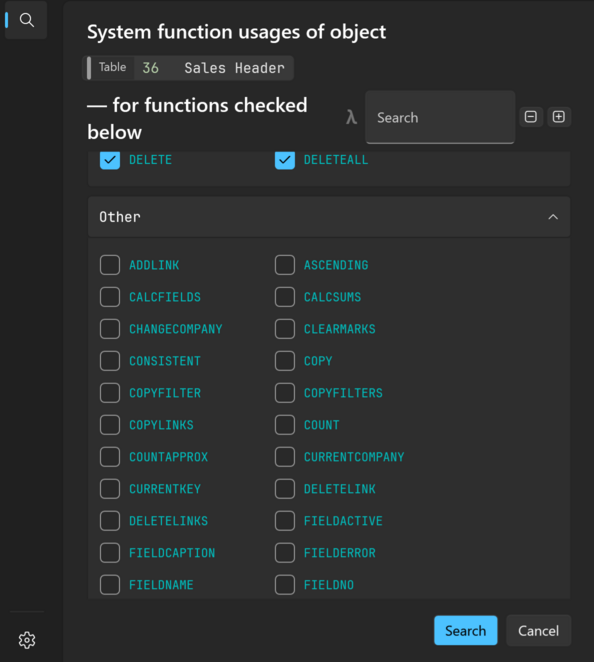Tick the CURRENTCOMPANY checkbox
594x662 pixels.
pos(285,457)
